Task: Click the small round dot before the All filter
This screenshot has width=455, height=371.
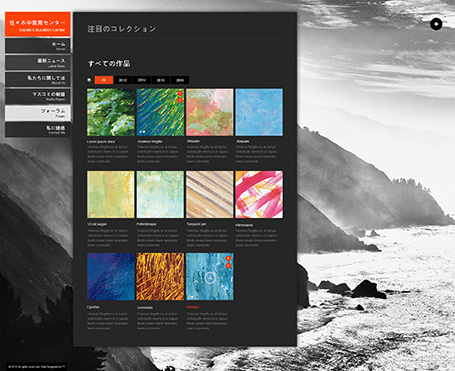Action: [89, 80]
